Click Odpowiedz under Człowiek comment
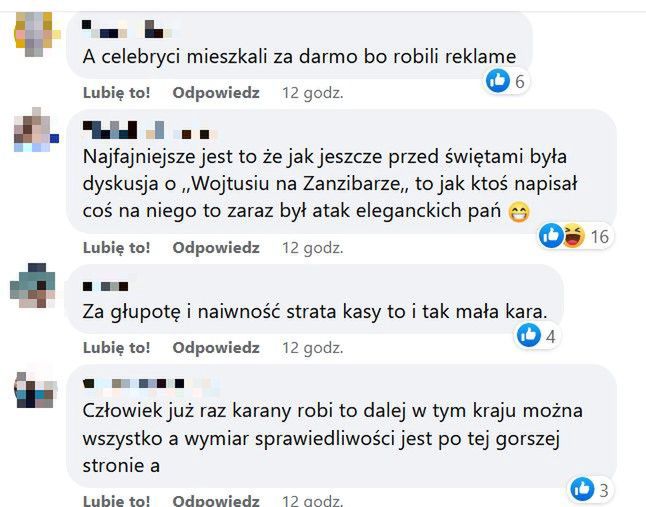Image resolution: width=646 pixels, height=507 pixels. click(x=215, y=500)
